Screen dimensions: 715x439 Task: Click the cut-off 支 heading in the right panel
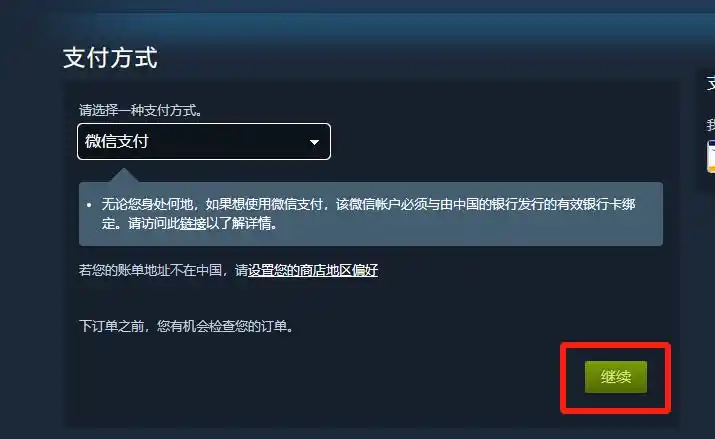(x=711, y=83)
